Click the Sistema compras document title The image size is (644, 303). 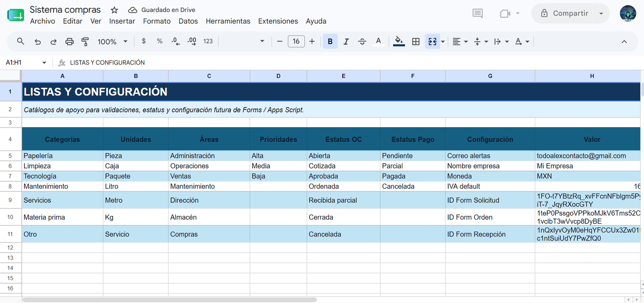pos(65,10)
